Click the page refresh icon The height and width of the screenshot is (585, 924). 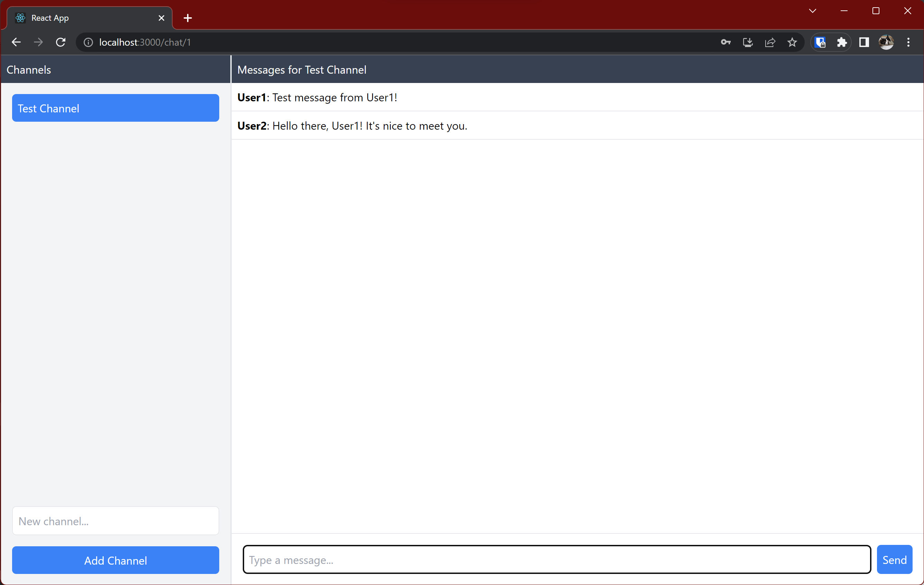[x=61, y=43]
